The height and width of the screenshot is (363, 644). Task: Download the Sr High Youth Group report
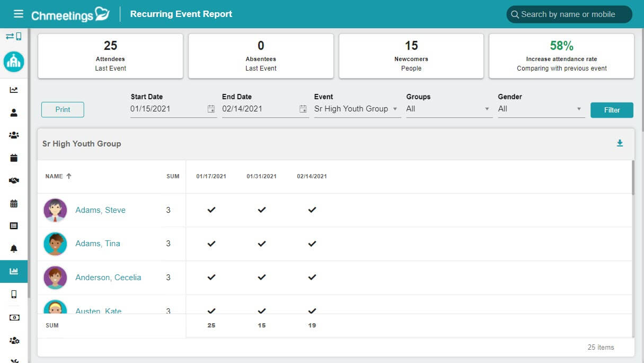click(620, 143)
